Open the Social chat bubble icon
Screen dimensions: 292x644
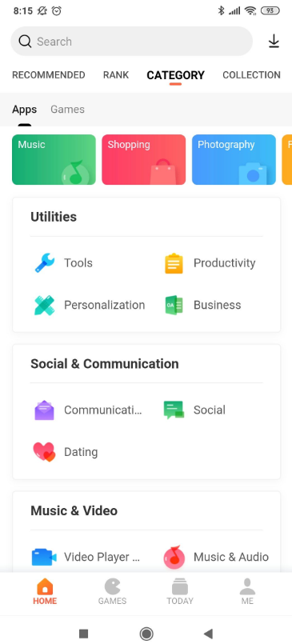tap(174, 410)
